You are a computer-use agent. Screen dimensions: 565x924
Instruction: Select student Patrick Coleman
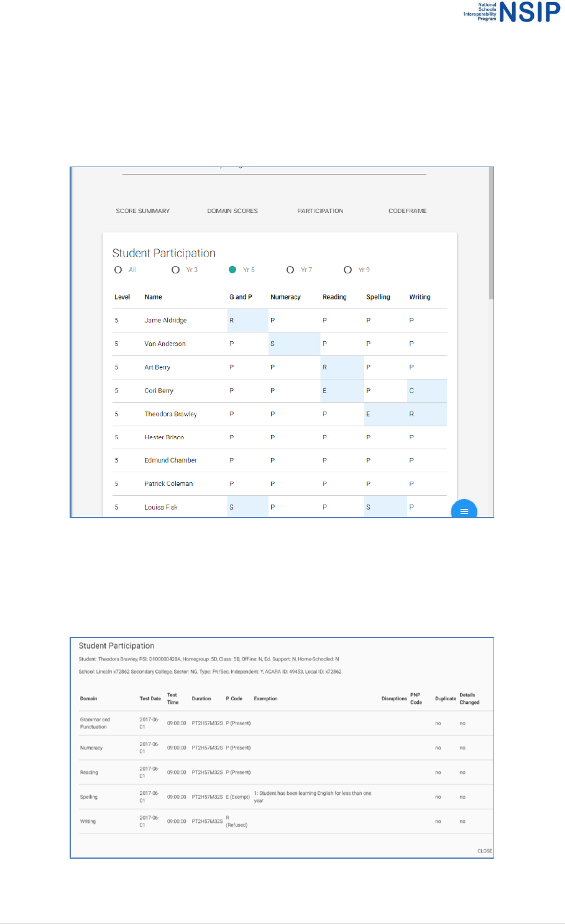pyautogui.click(x=168, y=483)
